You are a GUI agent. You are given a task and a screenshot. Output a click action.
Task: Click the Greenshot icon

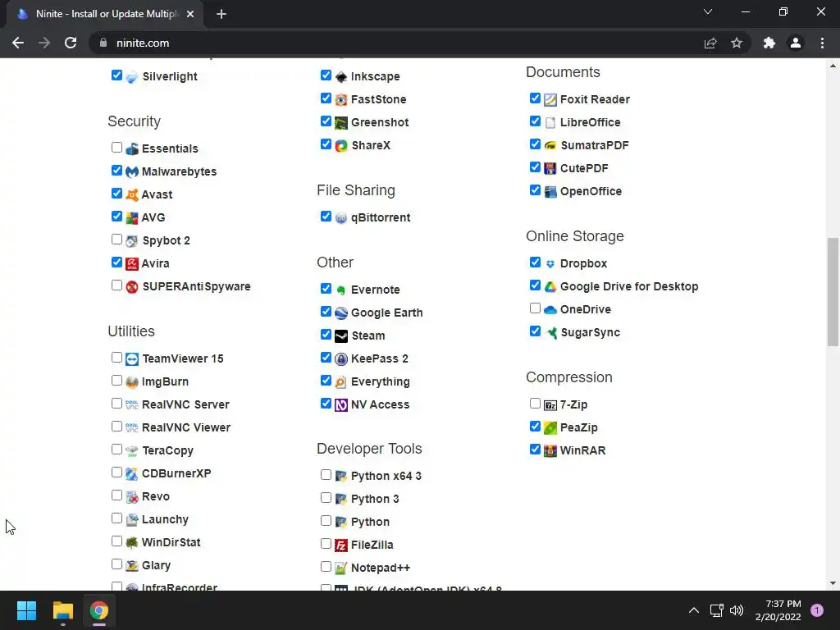tap(341, 123)
